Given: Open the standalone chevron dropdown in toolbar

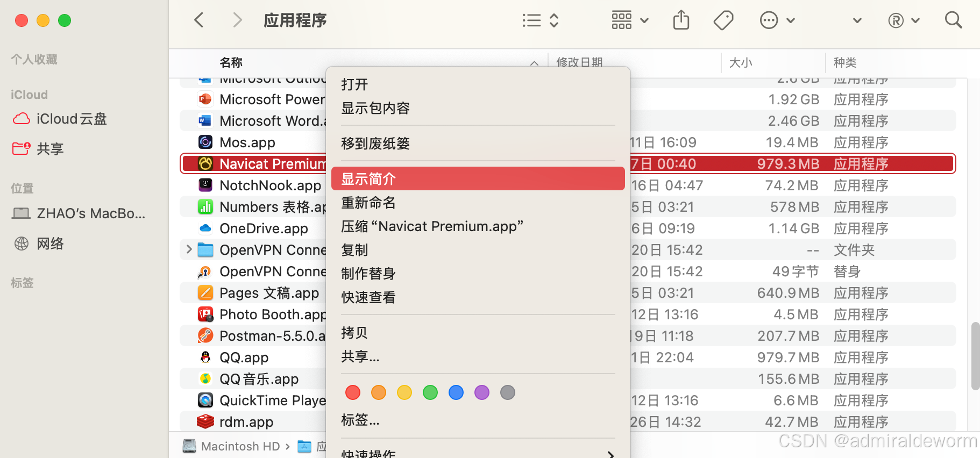Looking at the screenshot, I should (857, 20).
